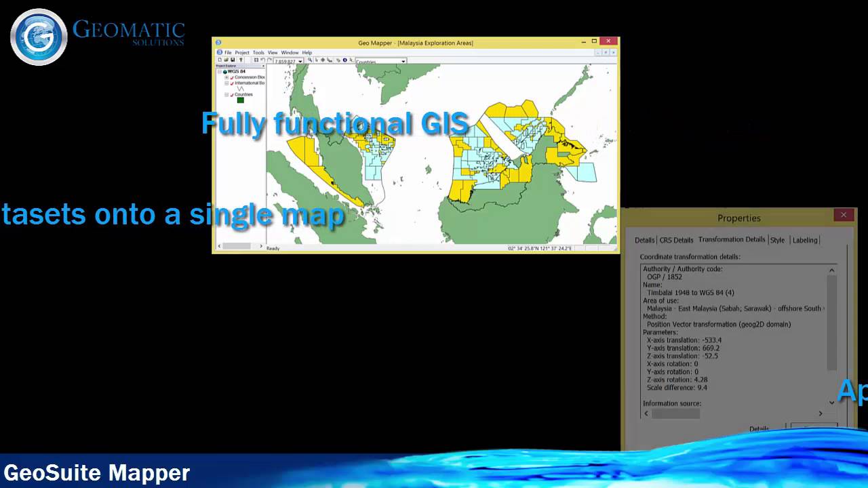Click the right arrow of transformation horizontal scrollbar
This screenshot has width=868, height=488.
pyautogui.click(x=820, y=413)
